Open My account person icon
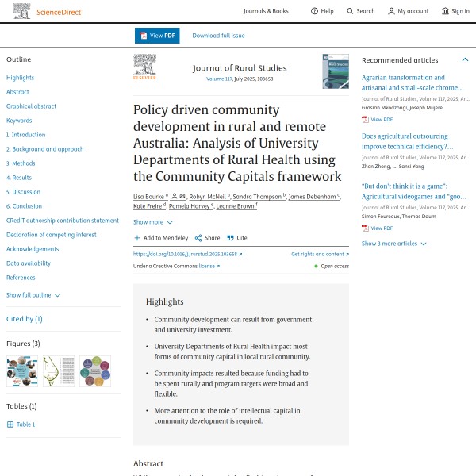 [391, 11]
